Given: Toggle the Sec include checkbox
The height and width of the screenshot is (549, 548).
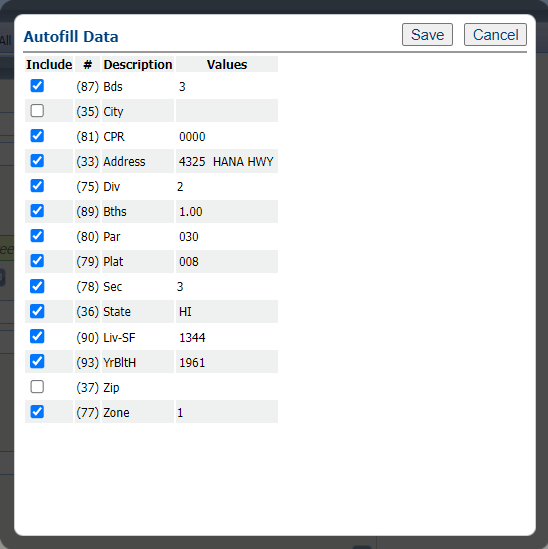Looking at the screenshot, I should point(37,286).
